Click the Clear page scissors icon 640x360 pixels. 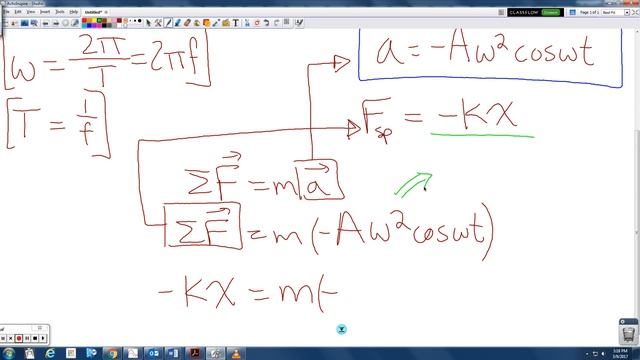click(x=247, y=23)
